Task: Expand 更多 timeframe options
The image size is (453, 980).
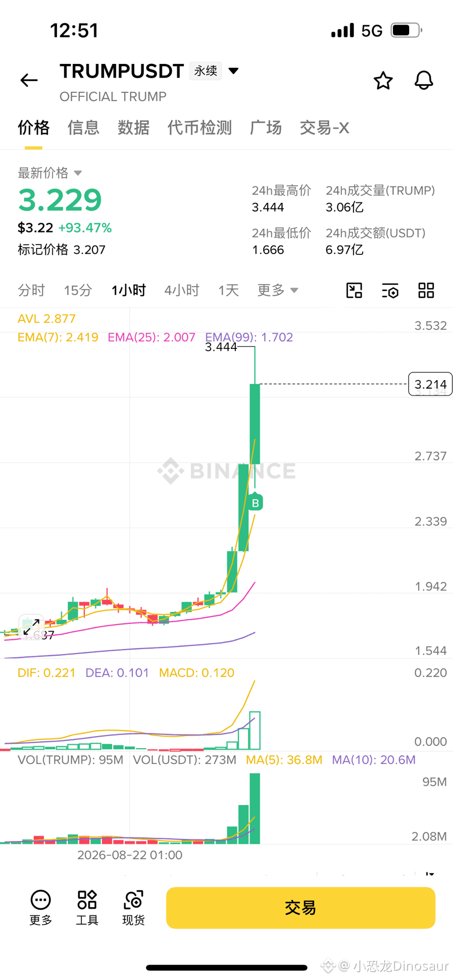Action: [x=278, y=290]
